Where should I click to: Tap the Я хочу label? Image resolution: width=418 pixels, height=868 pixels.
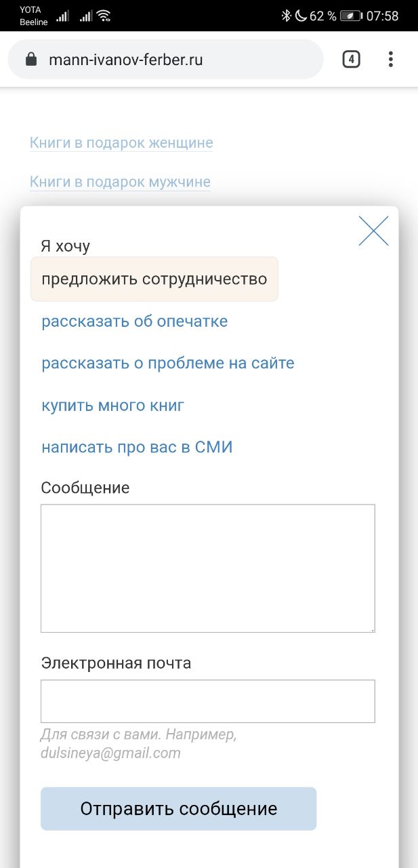66,245
